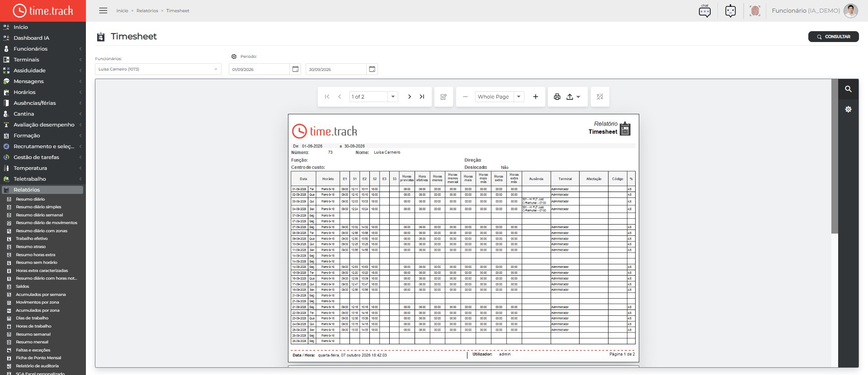
Task: Open the Whole Page zoom dropdown
Action: click(x=519, y=97)
